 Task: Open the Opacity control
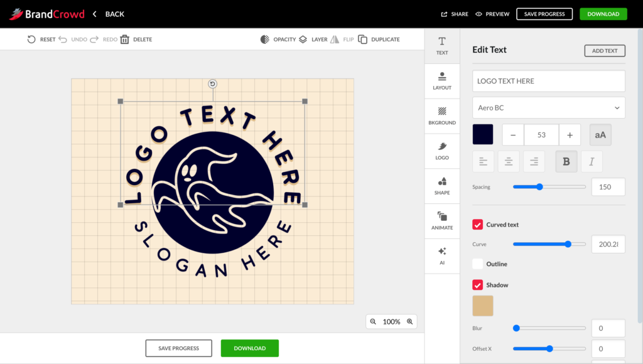(265, 40)
